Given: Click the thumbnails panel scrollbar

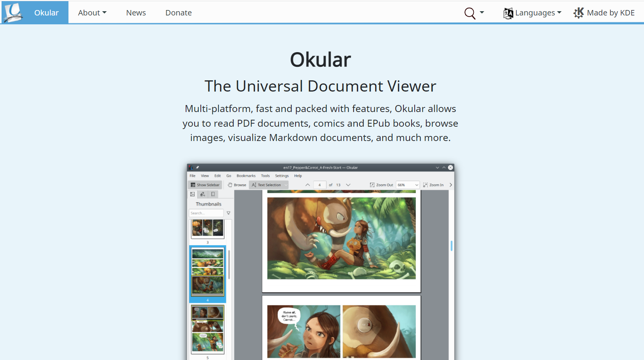Looking at the screenshot, I should (229, 265).
